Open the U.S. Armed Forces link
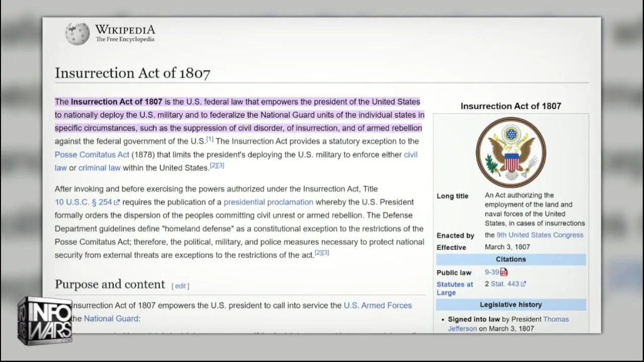 pyautogui.click(x=377, y=305)
